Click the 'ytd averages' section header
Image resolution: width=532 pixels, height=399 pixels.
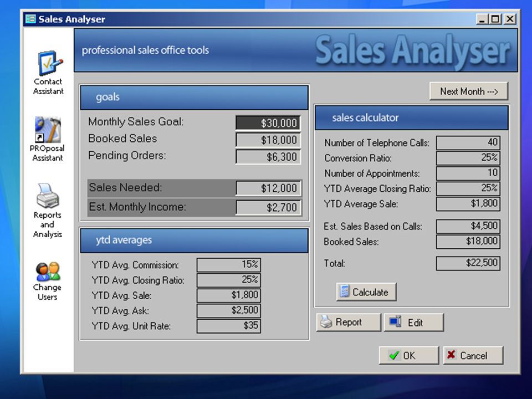click(x=194, y=241)
